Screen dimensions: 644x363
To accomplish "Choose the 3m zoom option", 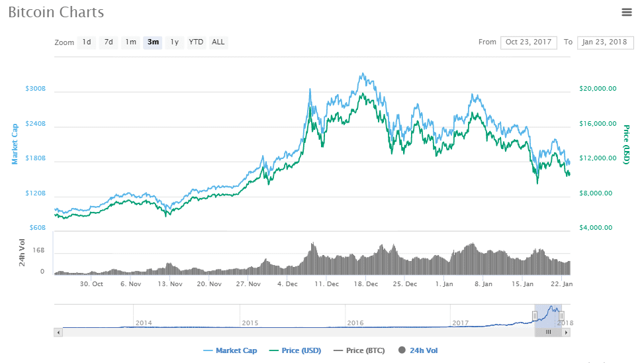I will 153,42.
